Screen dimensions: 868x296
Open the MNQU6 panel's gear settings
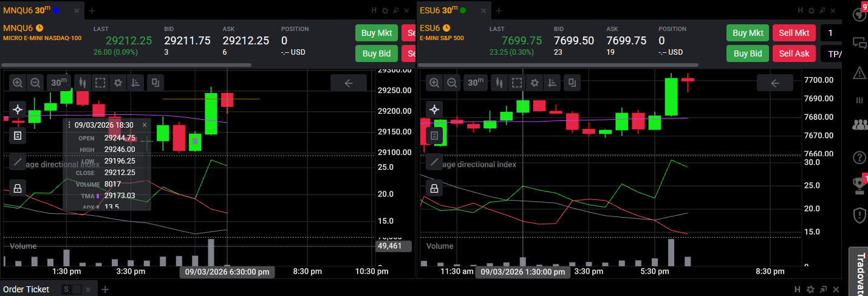(384, 10)
